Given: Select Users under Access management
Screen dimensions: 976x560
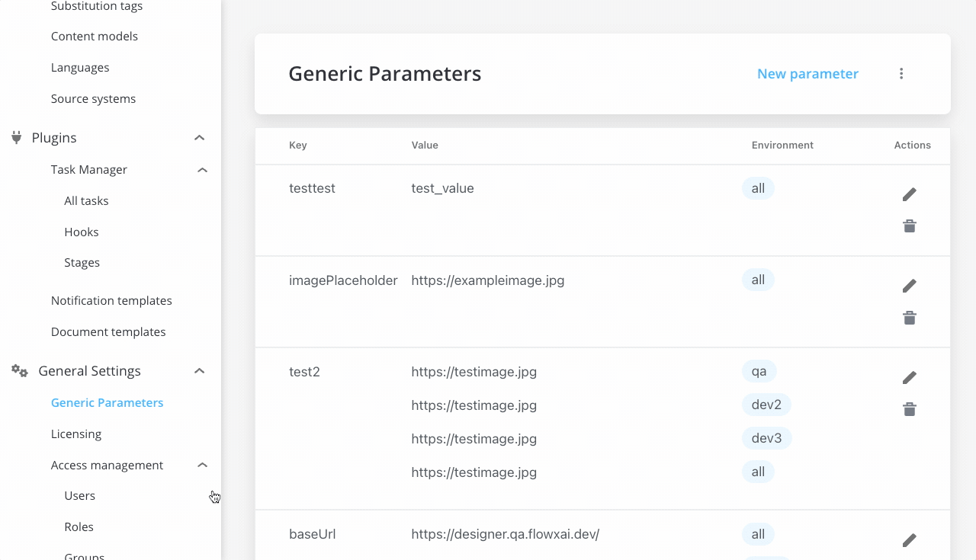Looking at the screenshot, I should point(80,496).
